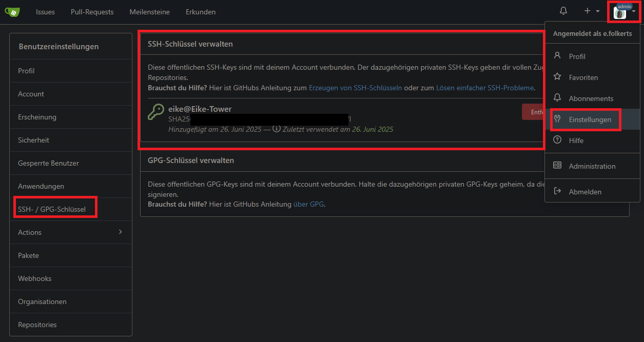Image resolution: width=644 pixels, height=342 pixels.
Task: Select Abonnements in the user menu
Action: click(591, 98)
